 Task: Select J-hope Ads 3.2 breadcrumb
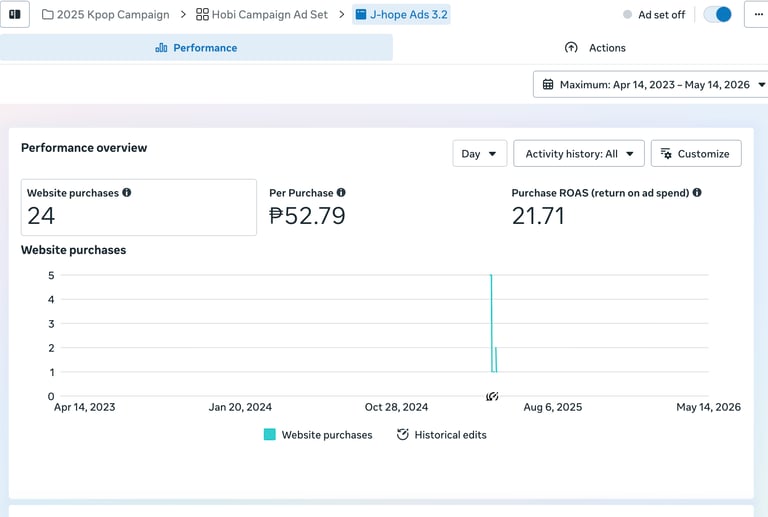click(x=401, y=15)
